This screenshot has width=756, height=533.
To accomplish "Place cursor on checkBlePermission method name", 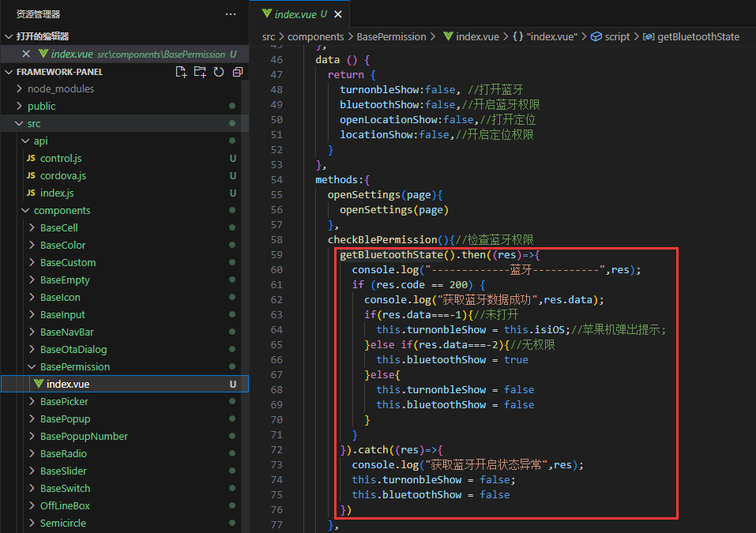I will pyautogui.click(x=382, y=239).
